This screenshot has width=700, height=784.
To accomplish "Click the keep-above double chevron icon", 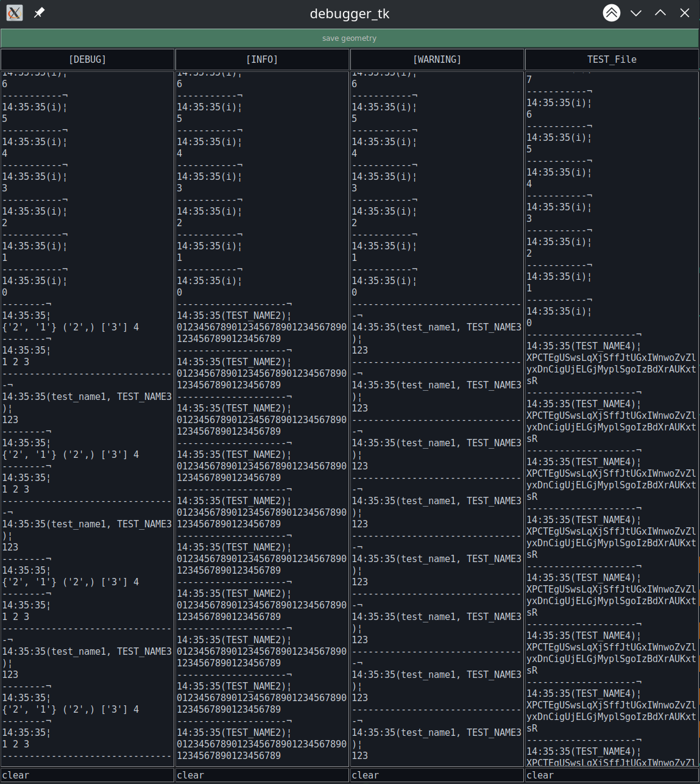I will (612, 13).
